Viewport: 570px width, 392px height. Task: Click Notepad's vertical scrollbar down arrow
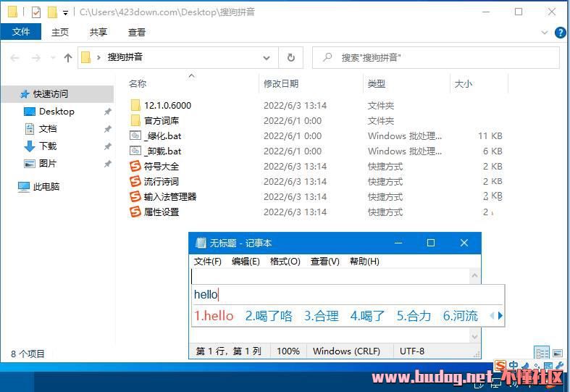[x=475, y=336]
